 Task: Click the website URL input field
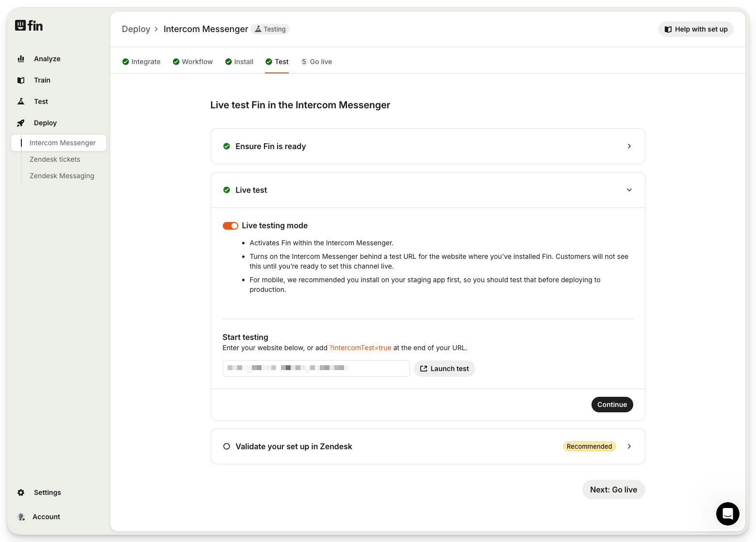316,369
